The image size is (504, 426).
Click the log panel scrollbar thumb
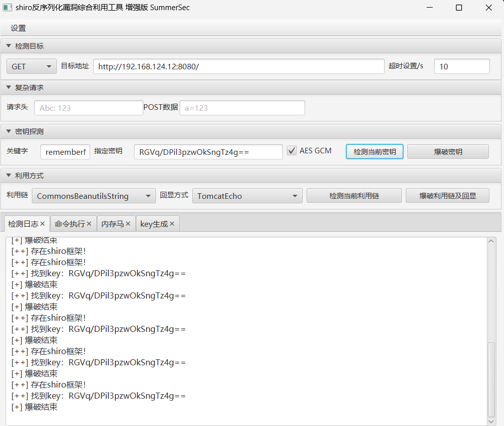click(491, 380)
